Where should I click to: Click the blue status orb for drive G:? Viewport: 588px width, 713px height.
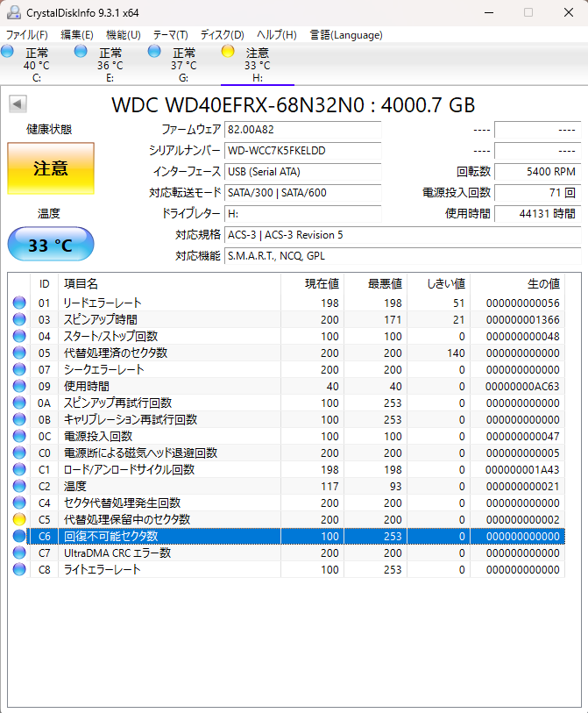pos(154,52)
